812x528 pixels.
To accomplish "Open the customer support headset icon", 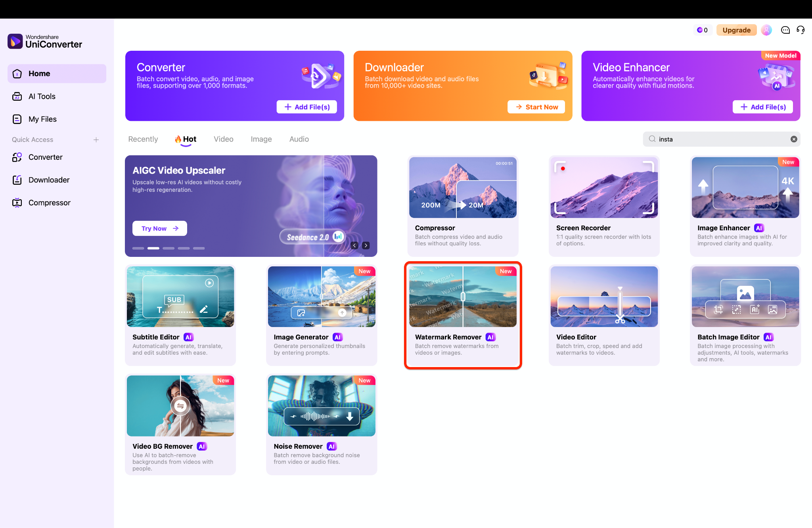I will [801, 30].
